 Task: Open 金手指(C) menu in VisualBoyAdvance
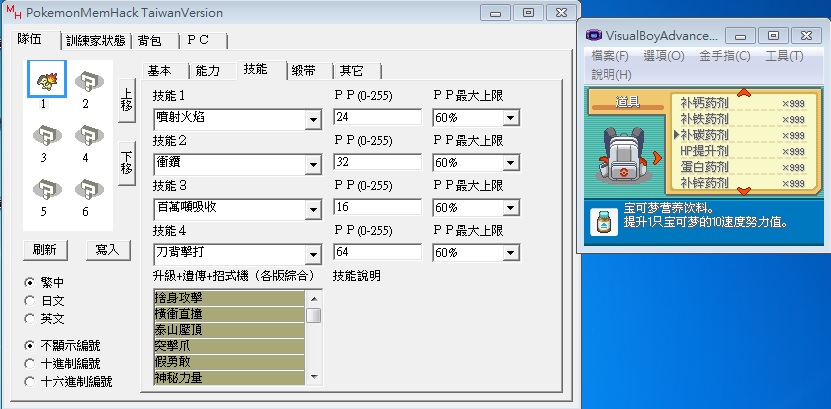725,56
